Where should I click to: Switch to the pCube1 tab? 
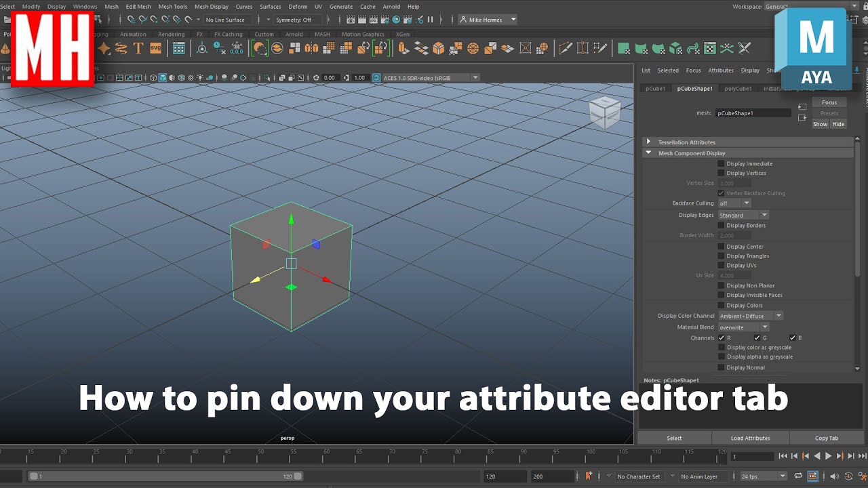(x=655, y=88)
